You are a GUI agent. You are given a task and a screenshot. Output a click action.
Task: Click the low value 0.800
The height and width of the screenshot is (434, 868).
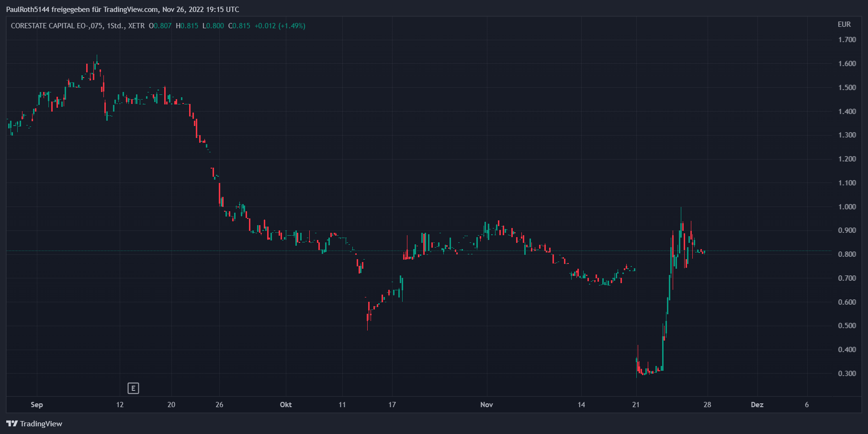coord(215,26)
